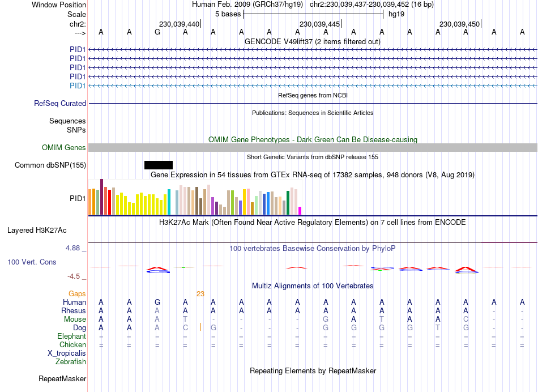Screen dimensions: 538x392
Task: Click the "Scale" label on the left
Action: pos(76,14)
